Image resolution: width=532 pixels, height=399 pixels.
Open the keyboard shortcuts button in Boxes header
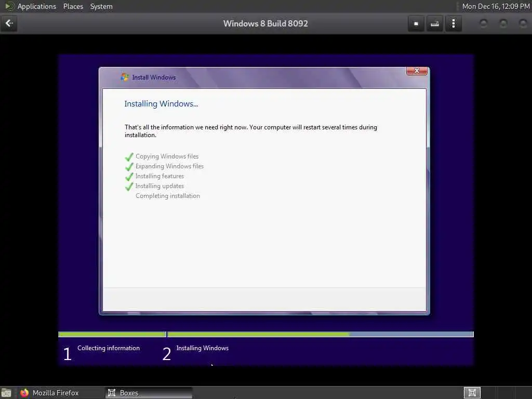click(x=435, y=24)
